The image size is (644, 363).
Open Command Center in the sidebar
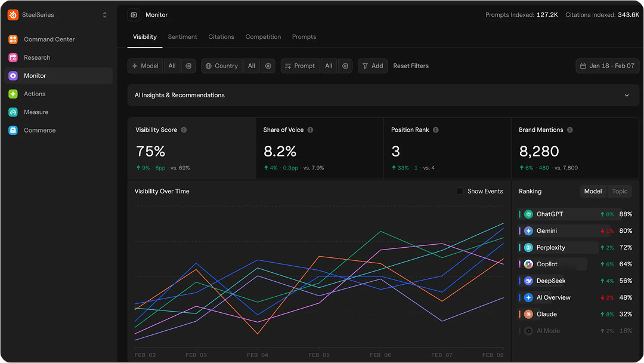pyautogui.click(x=58, y=39)
